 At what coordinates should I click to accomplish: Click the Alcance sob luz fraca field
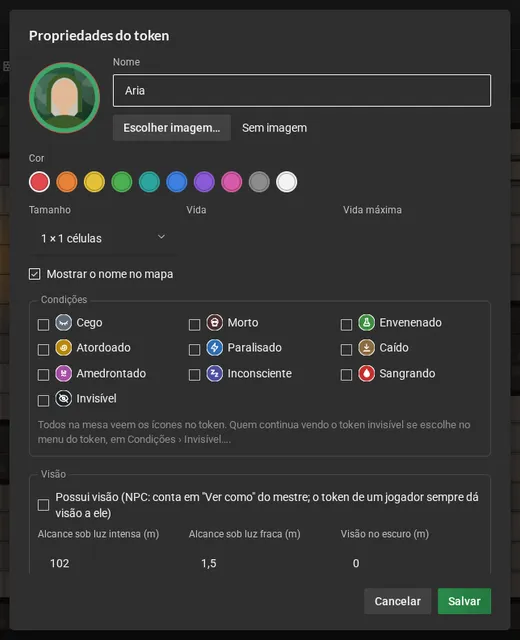(260, 563)
